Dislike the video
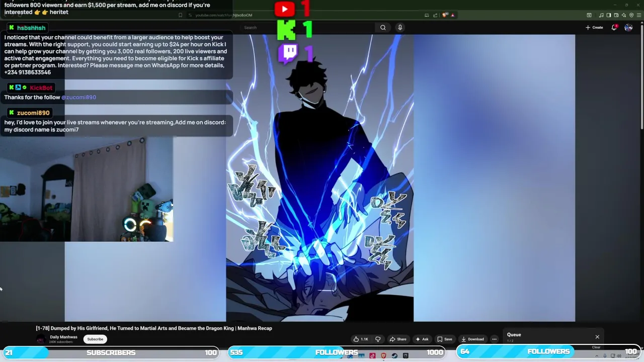Image resolution: width=644 pixels, height=362 pixels. coord(378,339)
